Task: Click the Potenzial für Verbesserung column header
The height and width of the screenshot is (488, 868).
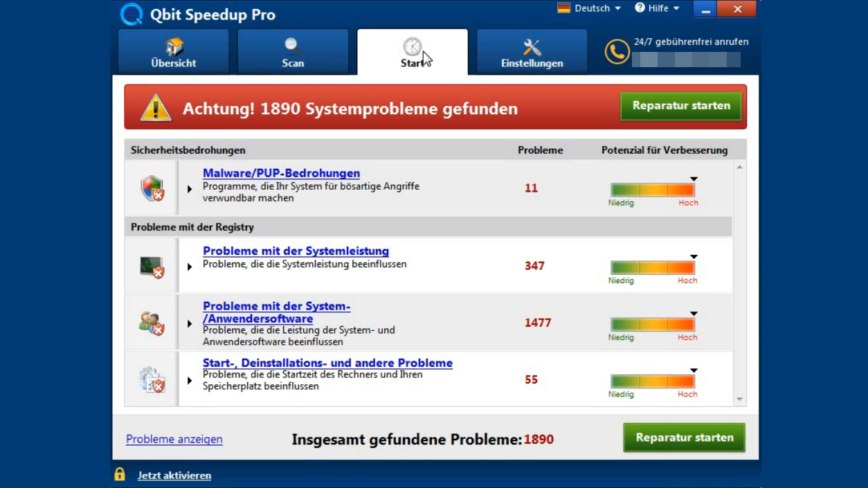Action: [664, 150]
